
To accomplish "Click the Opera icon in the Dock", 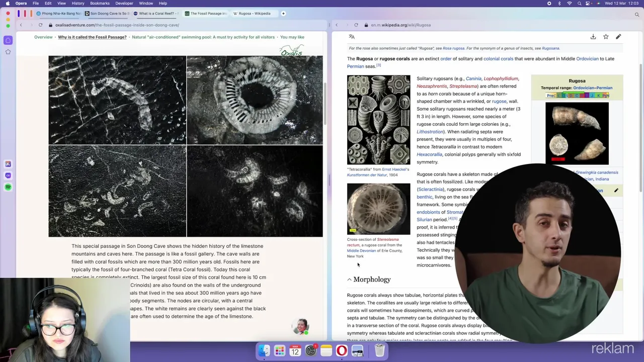I will click(x=342, y=350).
